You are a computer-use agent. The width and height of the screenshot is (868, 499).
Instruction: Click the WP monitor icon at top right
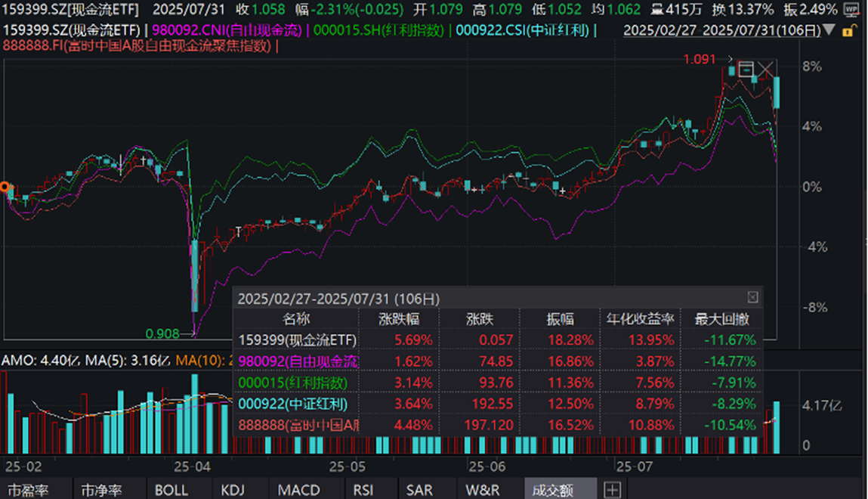(852, 10)
